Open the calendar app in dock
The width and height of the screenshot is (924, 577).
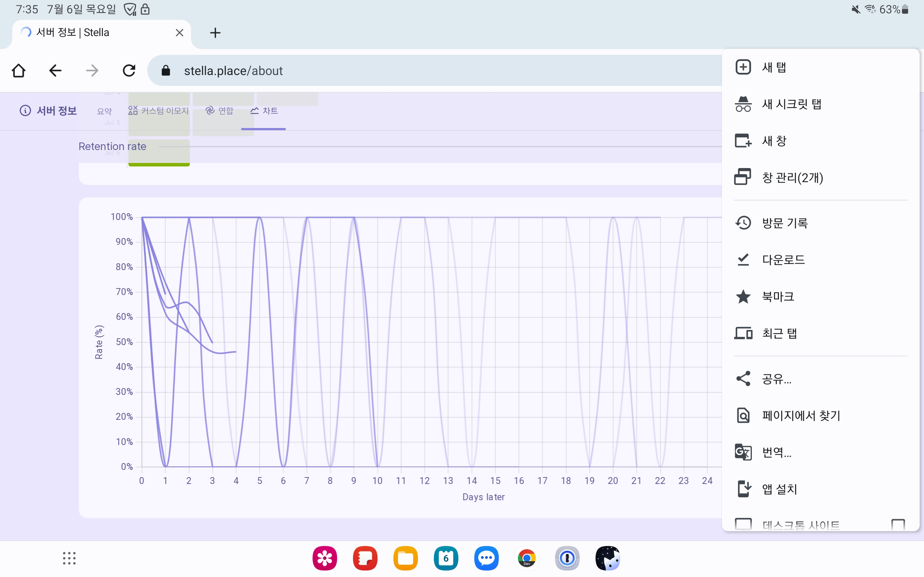tap(446, 558)
